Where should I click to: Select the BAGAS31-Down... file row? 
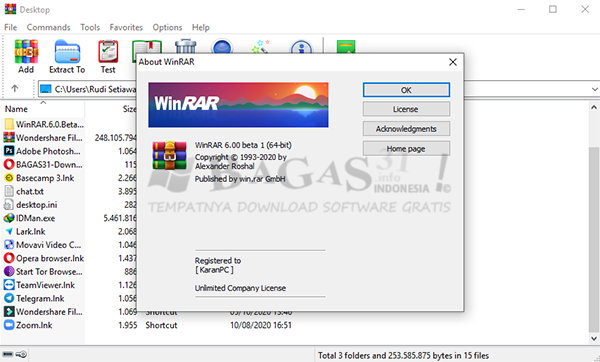pyautogui.click(x=43, y=164)
